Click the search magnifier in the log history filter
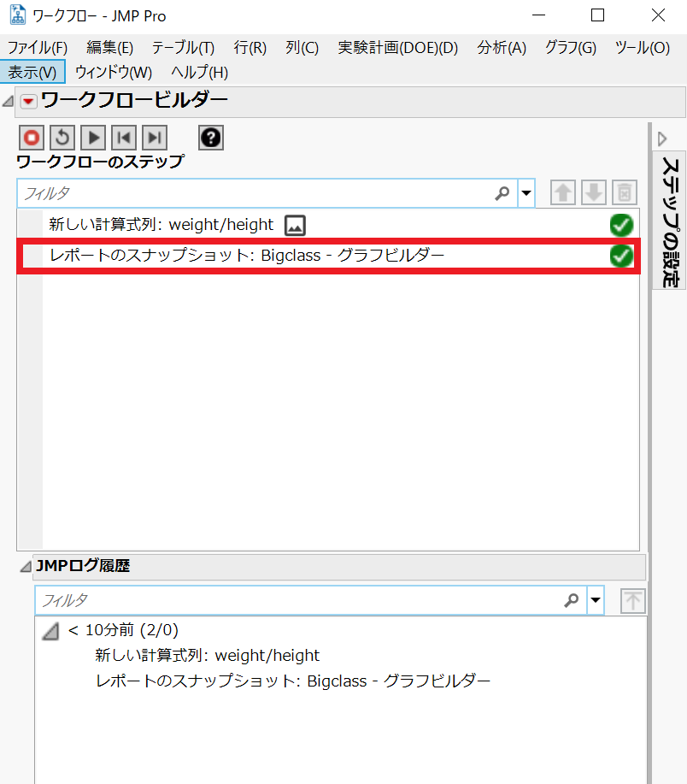 tap(571, 599)
